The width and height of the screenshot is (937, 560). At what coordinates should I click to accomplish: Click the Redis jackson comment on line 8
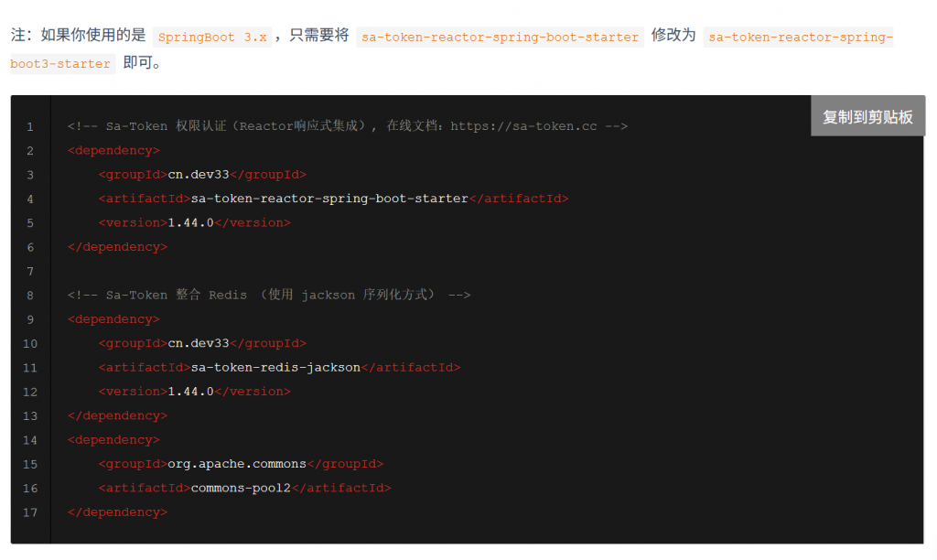point(268,295)
